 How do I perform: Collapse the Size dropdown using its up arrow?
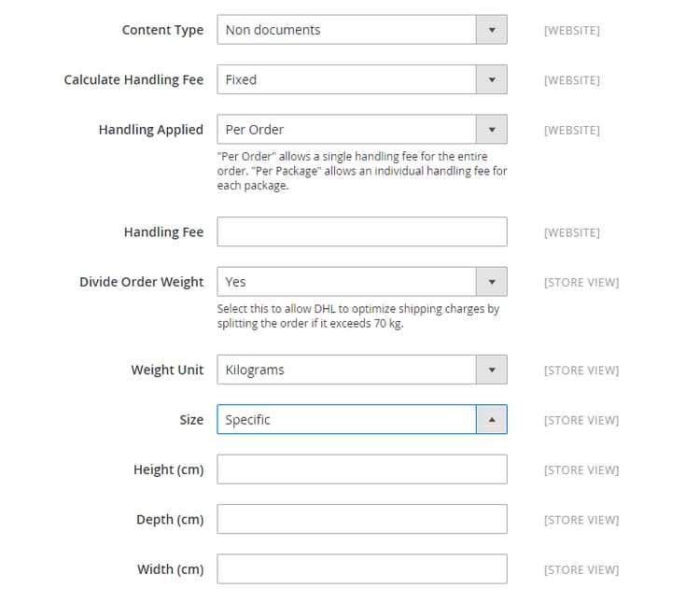[x=492, y=420]
